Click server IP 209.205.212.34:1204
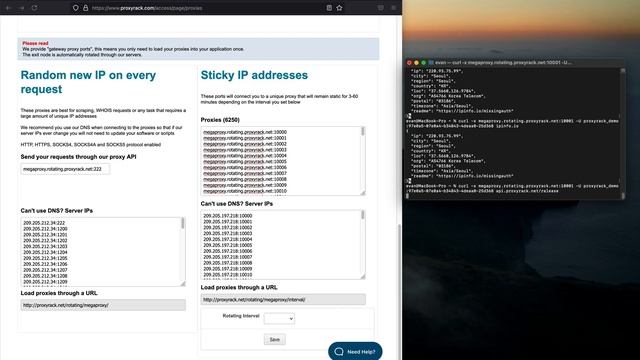 pos(45,253)
